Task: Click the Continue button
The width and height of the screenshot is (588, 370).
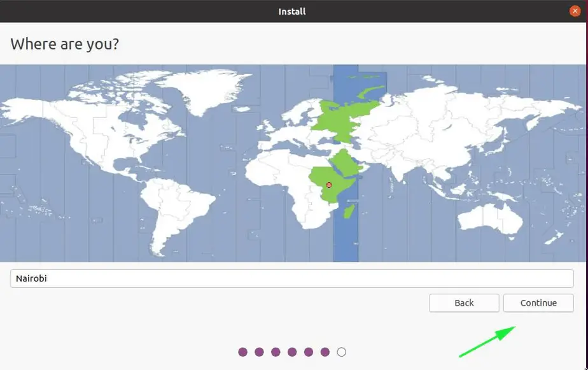Action: point(538,303)
